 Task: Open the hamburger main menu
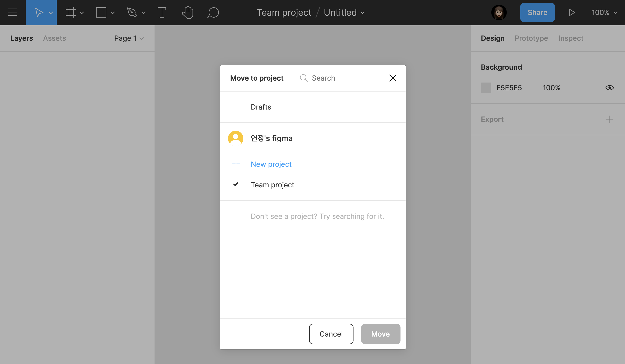(13, 12)
